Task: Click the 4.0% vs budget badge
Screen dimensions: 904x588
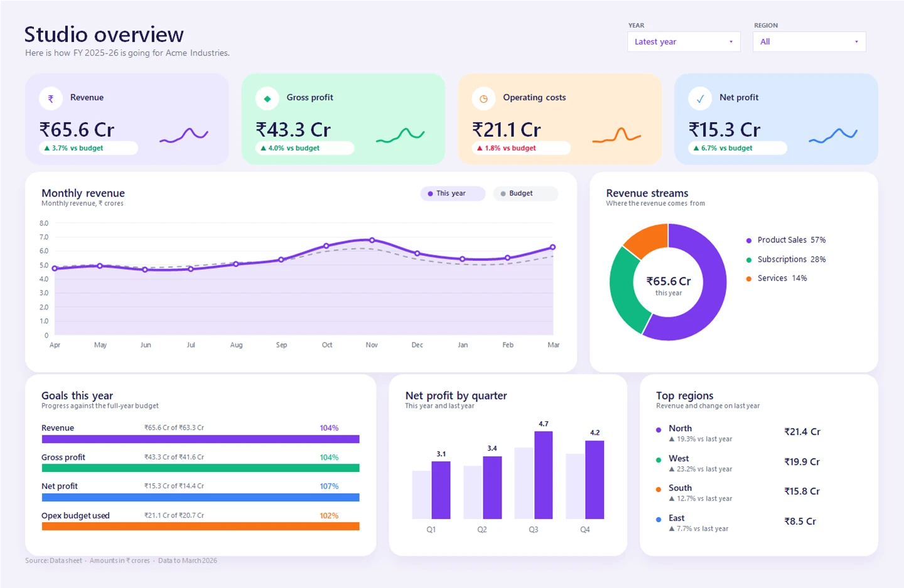Action: (305, 148)
